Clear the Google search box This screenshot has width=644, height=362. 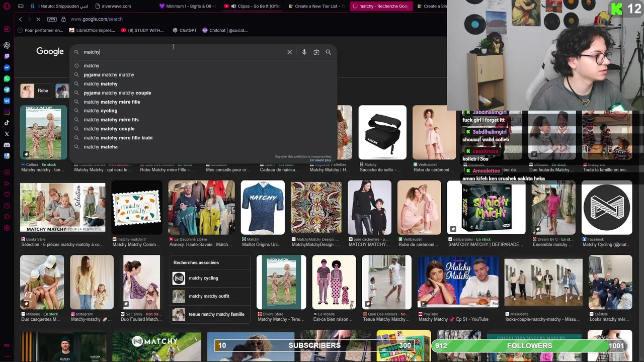(x=289, y=52)
